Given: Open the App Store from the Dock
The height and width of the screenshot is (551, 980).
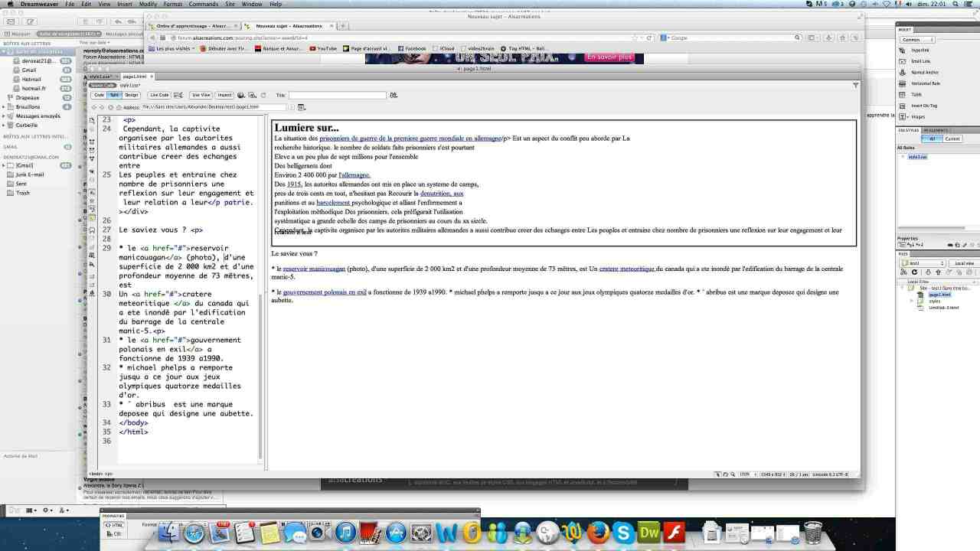Looking at the screenshot, I should [396, 532].
